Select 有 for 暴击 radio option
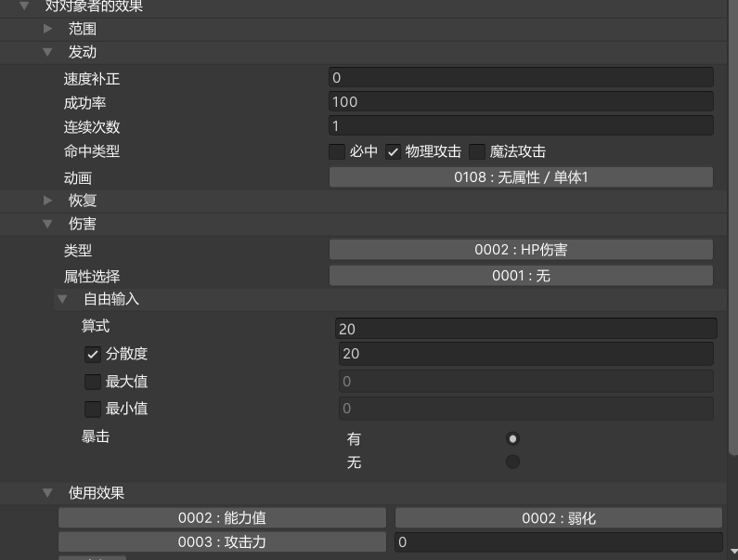The width and height of the screenshot is (738, 560). tap(512, 438)
